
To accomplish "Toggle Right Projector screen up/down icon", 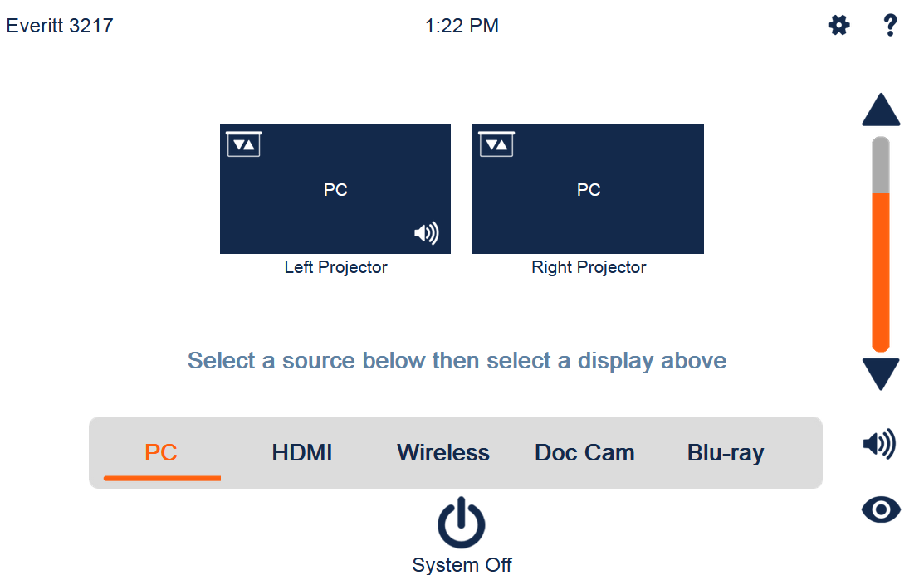I will (496, 144).
